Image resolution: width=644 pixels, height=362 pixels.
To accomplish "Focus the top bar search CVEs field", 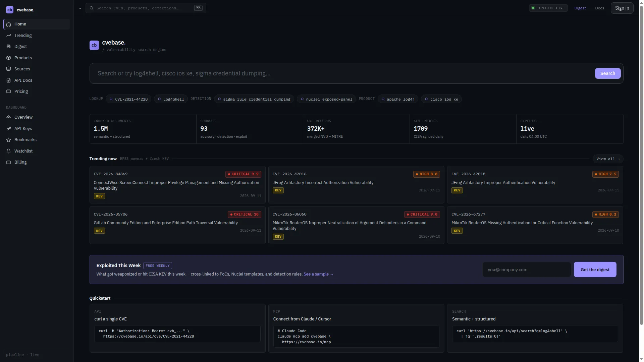I will pyautogui.click(x=146, y=8).
